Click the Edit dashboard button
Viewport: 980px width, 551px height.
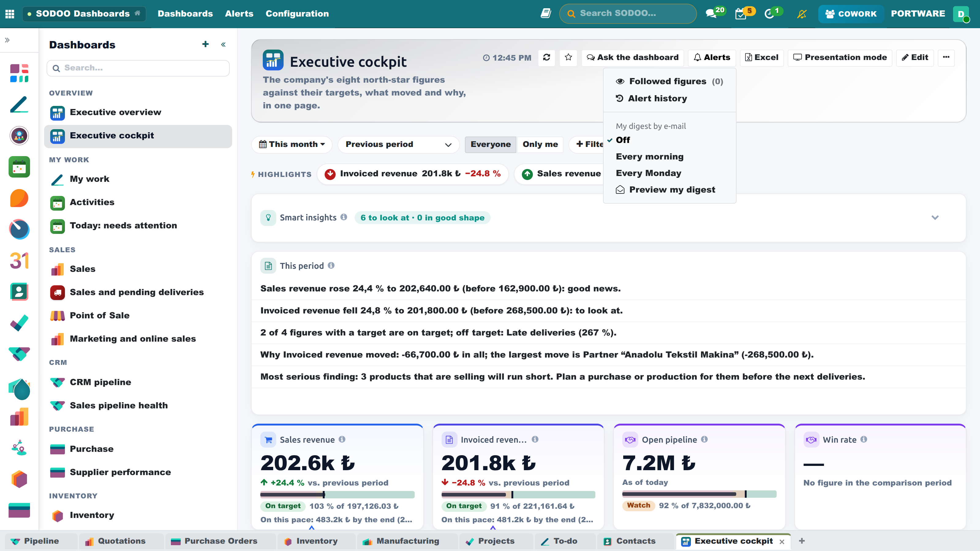coord(914,58)
